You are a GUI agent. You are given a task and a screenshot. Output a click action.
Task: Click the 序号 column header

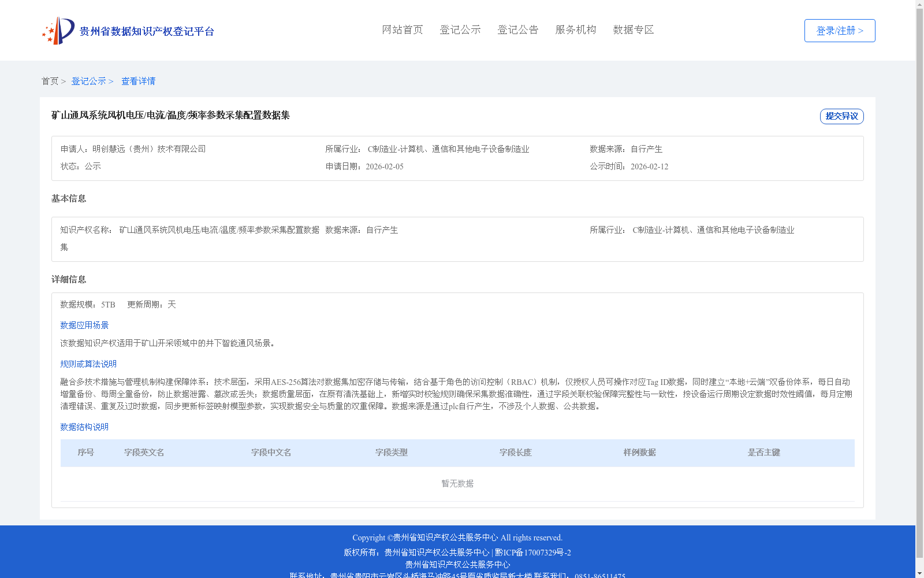pos(86,453)
